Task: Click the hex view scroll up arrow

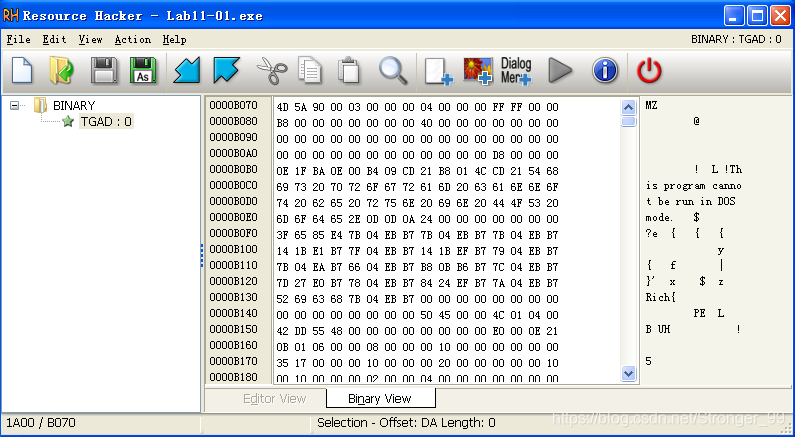Action: (x=628, y=107)
